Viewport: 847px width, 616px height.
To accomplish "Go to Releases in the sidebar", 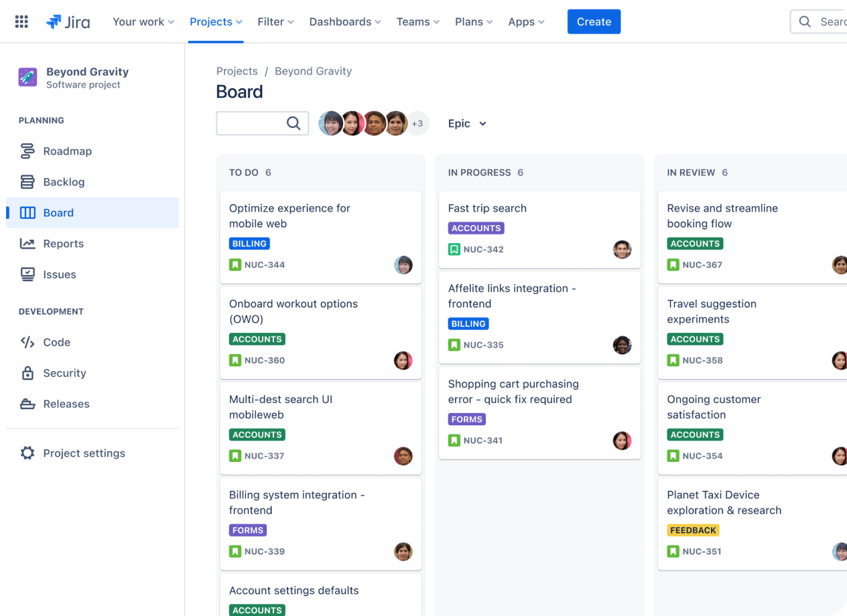I will pos(66,404).
